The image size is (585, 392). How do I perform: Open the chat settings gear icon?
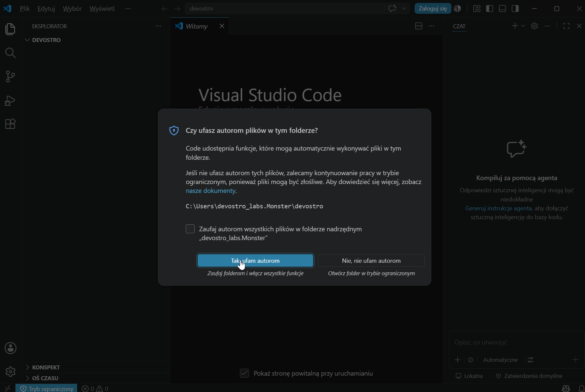pyautogui.click(x=534, y=26)
